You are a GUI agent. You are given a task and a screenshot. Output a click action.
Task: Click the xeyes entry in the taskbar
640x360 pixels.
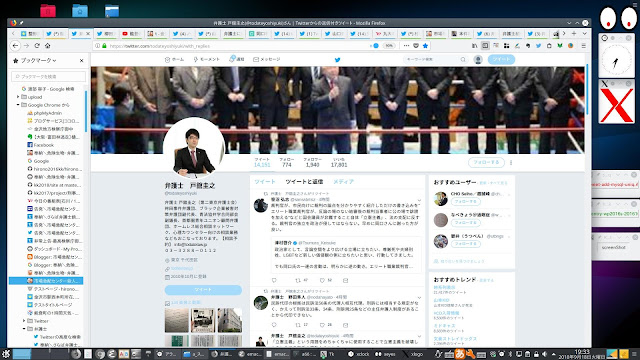click(385, 354)
